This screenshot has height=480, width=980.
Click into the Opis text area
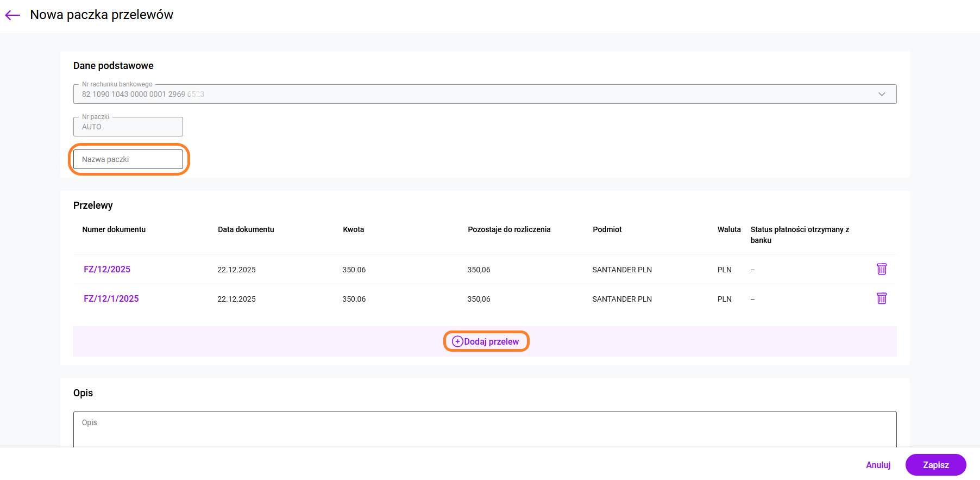(485, 429)
